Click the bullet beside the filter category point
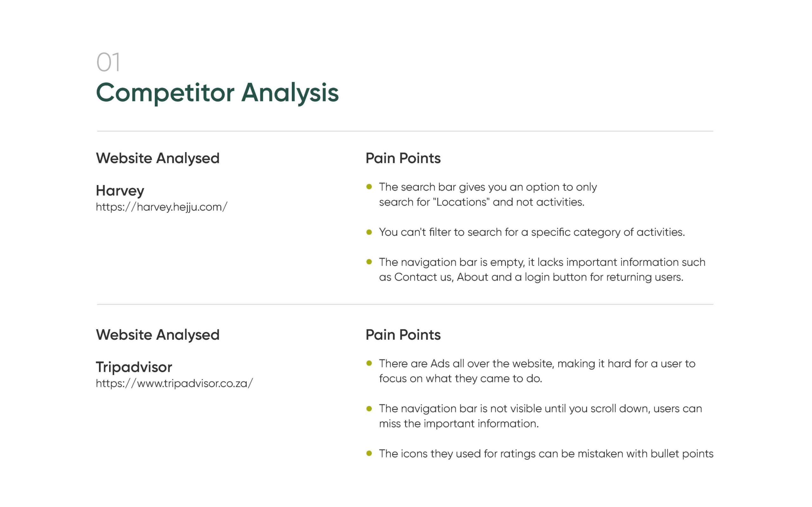 (x=369, y=232)
